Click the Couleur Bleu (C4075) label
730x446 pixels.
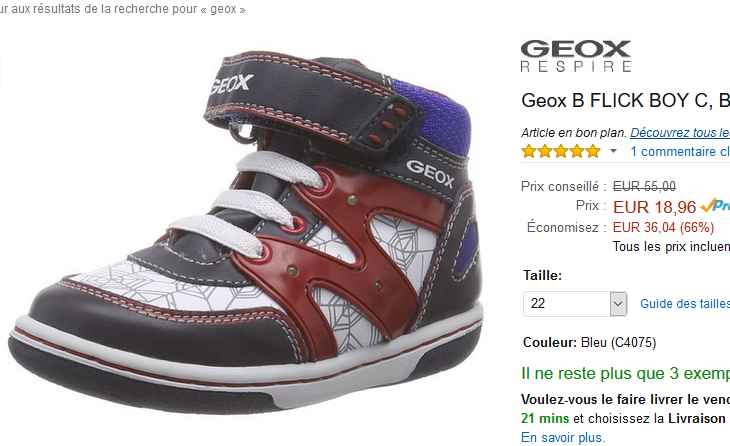pos(589,343)
